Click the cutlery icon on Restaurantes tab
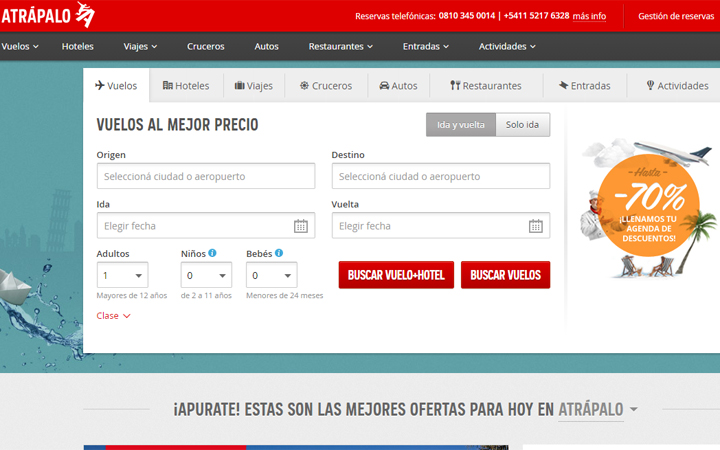This screenshot has width=720, height=450. 455,85
